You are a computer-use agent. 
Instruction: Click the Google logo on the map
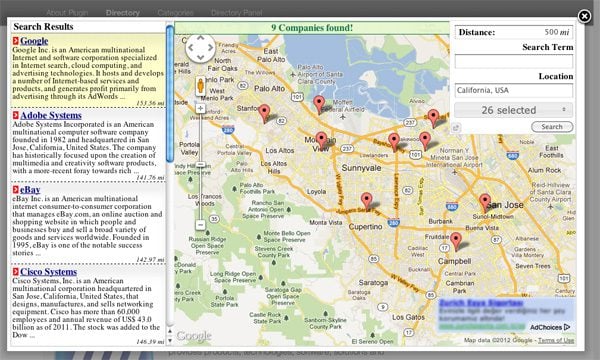tap(194, 336)
